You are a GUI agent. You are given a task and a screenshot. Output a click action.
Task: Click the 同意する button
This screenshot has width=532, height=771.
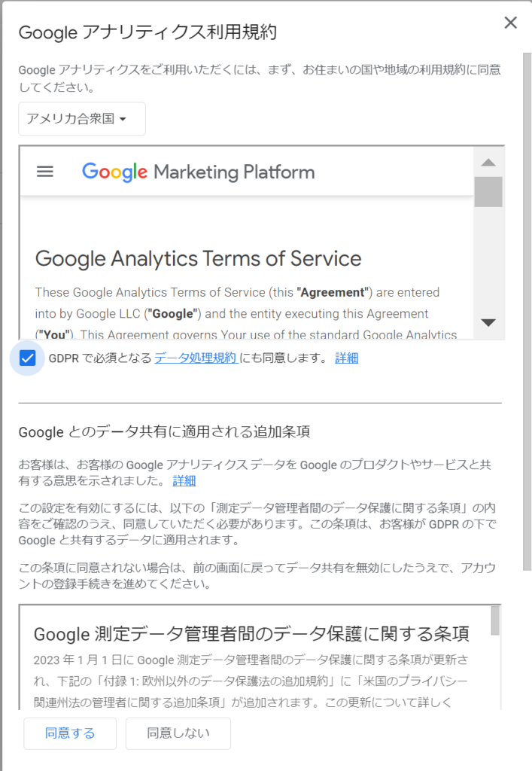coord(70,733)
